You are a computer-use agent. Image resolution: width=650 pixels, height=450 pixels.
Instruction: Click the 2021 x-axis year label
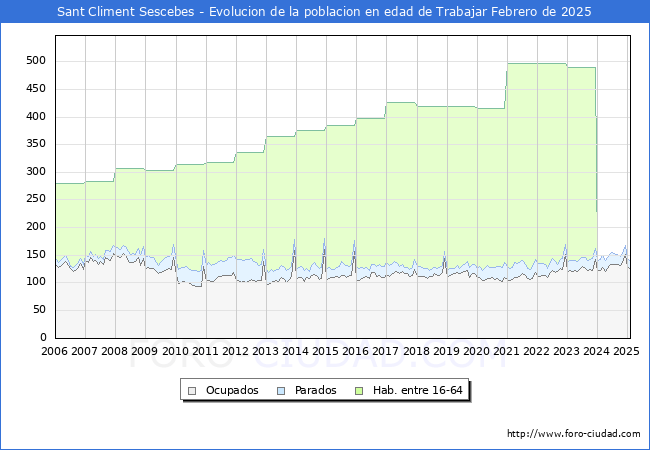[x=506, y=351]
